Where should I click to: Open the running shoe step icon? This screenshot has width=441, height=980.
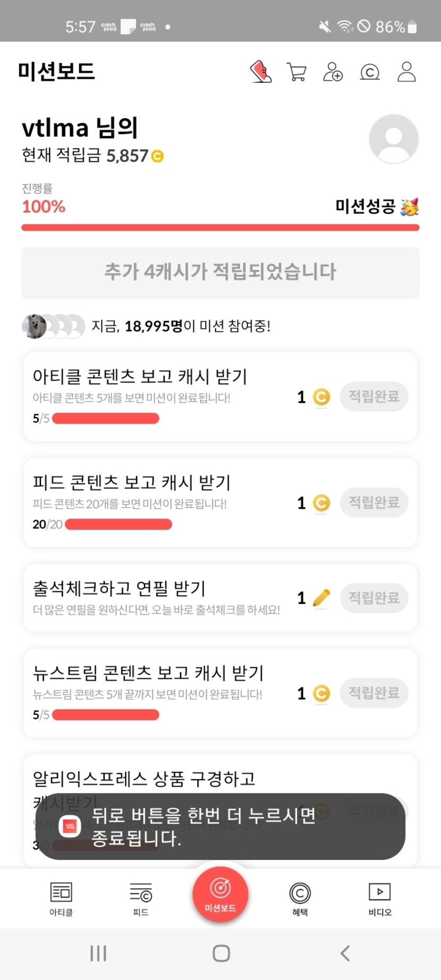[x=261, y=72]
